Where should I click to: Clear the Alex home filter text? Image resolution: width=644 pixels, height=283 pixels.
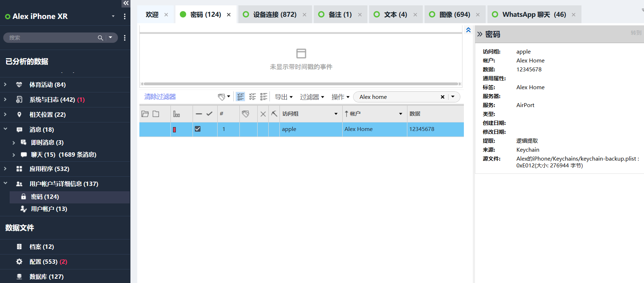click(x=442, y=97)
